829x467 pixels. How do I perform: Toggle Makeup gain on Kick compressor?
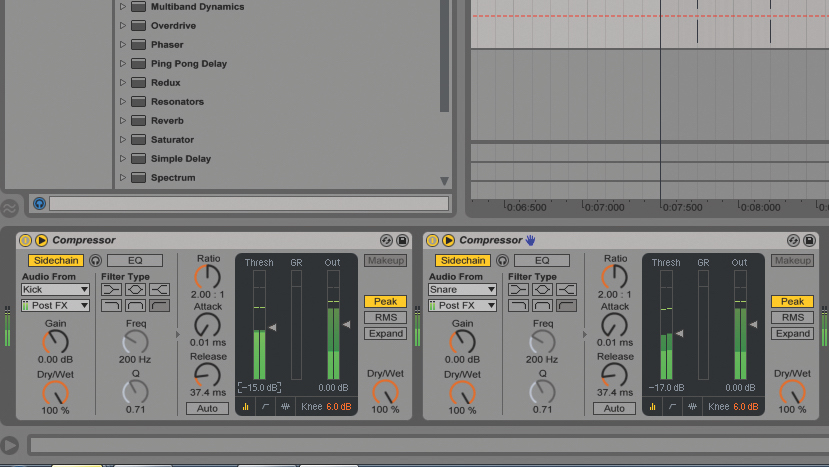pos(385,260)
